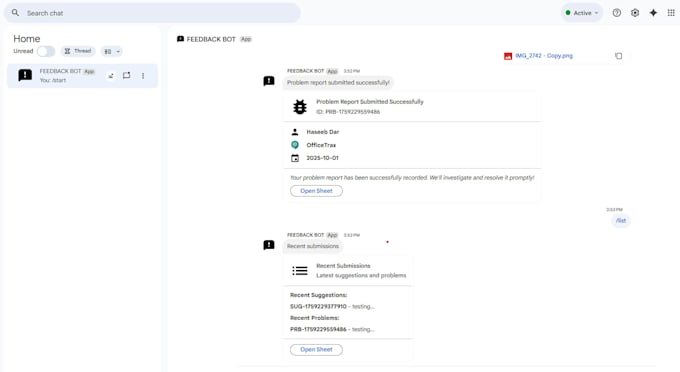Focus the Search chat input field
This screenshot has height=372, width=680.
tap(152, 13)
